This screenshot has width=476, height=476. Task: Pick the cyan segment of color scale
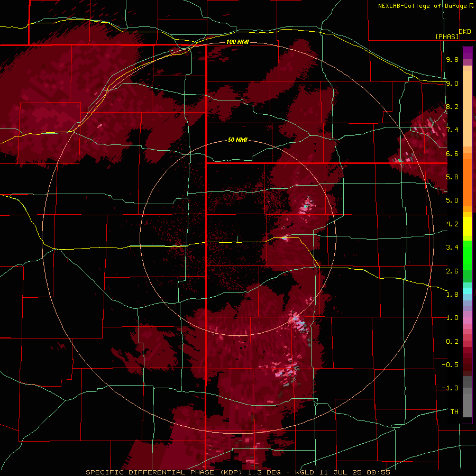(467, 291)
